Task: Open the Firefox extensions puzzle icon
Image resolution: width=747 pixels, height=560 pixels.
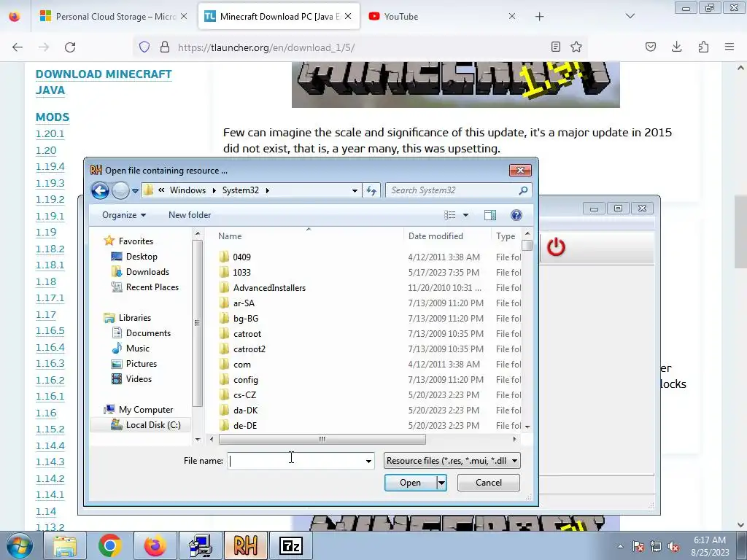Action: coord(703,47)
